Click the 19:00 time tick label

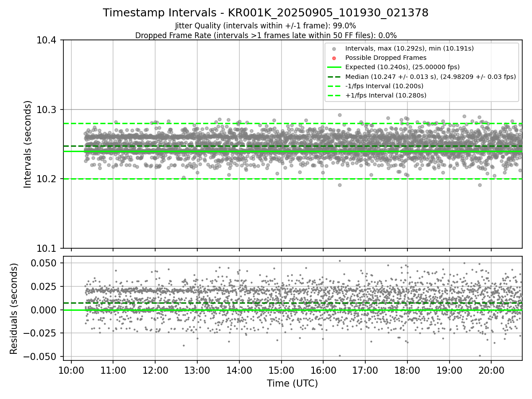tap(450, 371)
